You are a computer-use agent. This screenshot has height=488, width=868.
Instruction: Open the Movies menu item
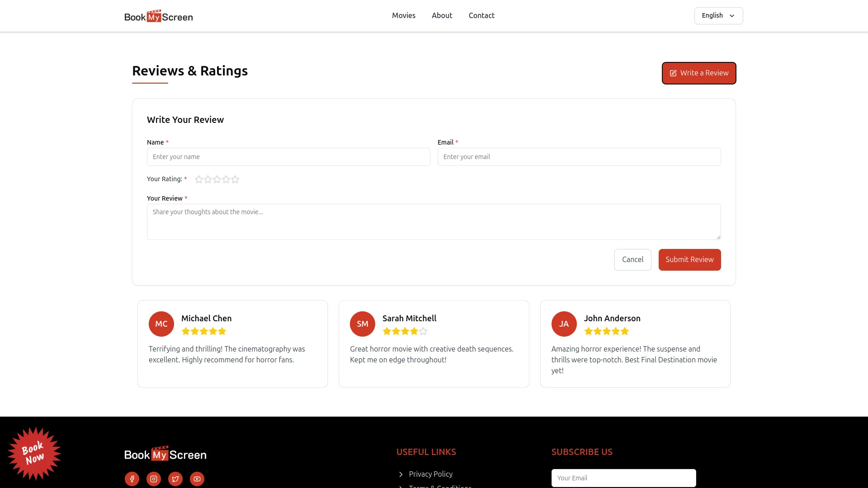403,15
